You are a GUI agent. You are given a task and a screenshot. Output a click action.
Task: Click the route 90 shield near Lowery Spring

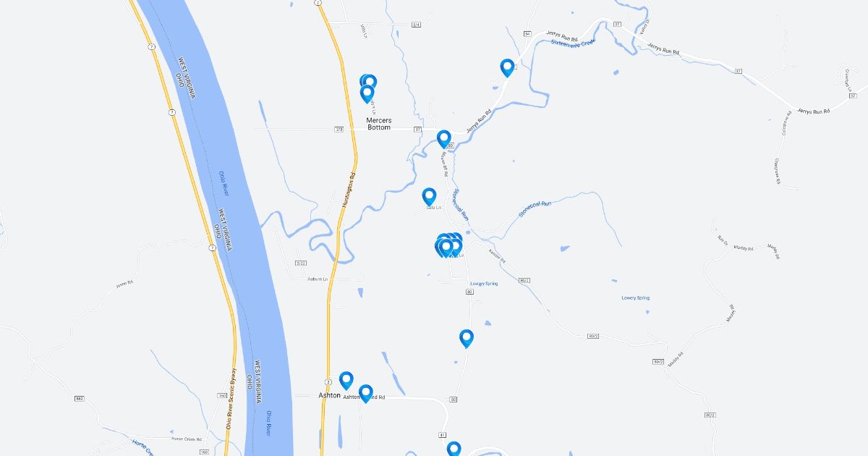[x=469, y=292]
